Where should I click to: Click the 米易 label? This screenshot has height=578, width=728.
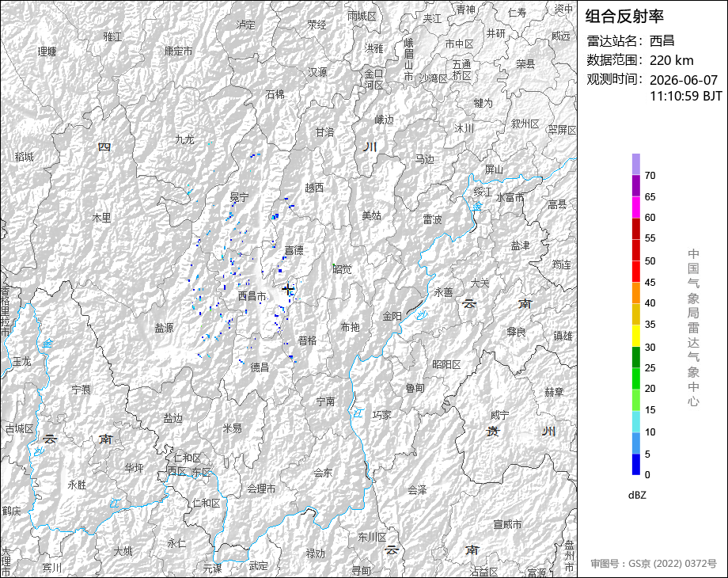pyautogui.click(x=232, y=428)
